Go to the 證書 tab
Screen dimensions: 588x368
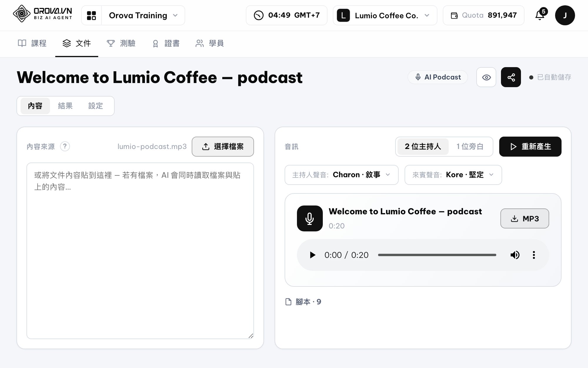(166, 44)
